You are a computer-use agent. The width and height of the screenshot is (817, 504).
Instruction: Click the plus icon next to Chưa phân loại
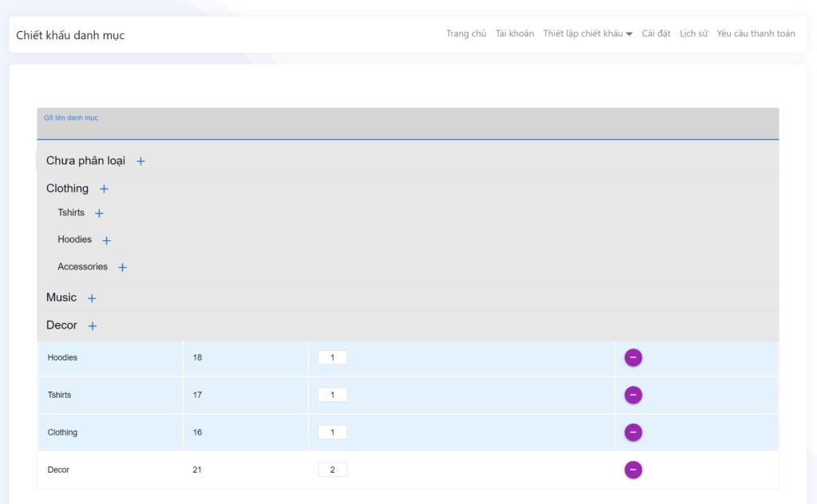click(140, 161)
